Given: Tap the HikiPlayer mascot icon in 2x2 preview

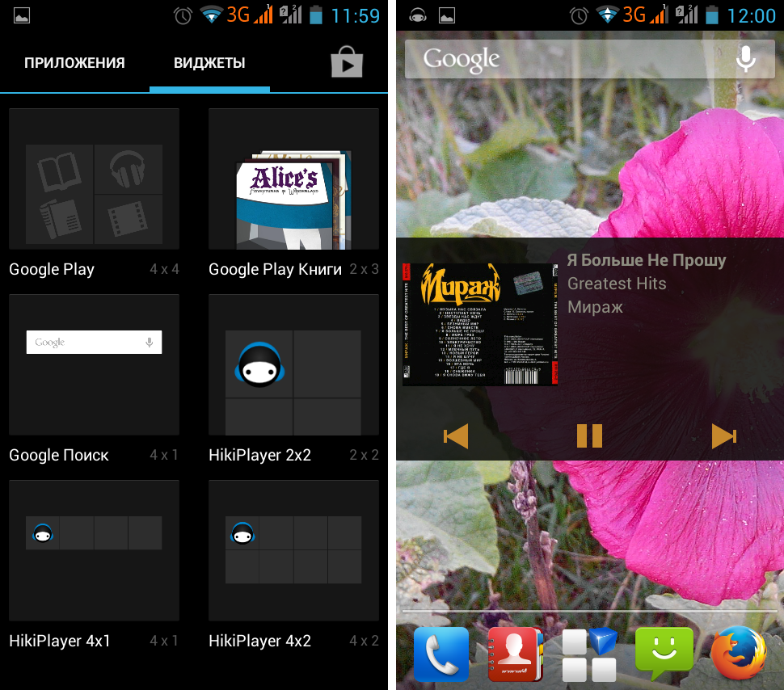Looking at the screenshot, I should 259,364.
